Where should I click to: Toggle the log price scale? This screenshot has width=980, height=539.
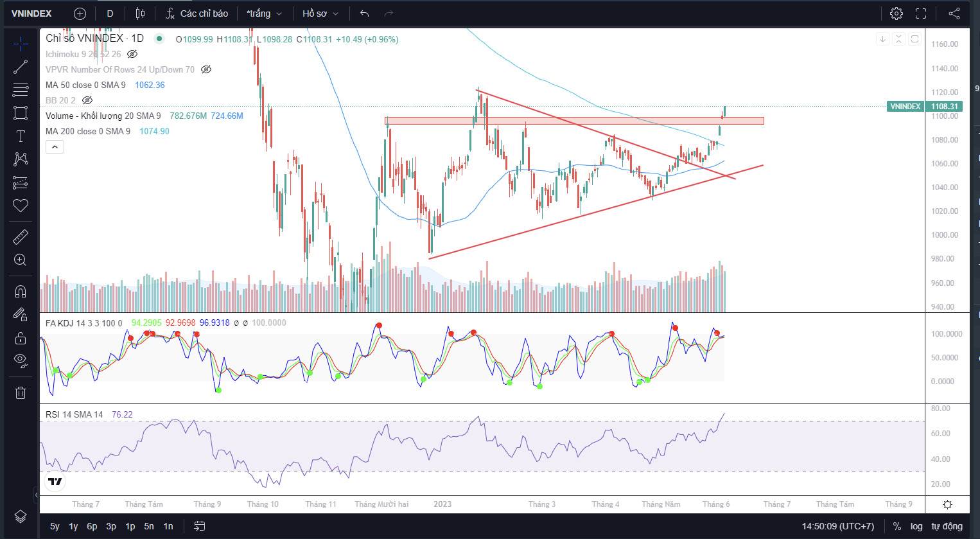pos(916,526)
